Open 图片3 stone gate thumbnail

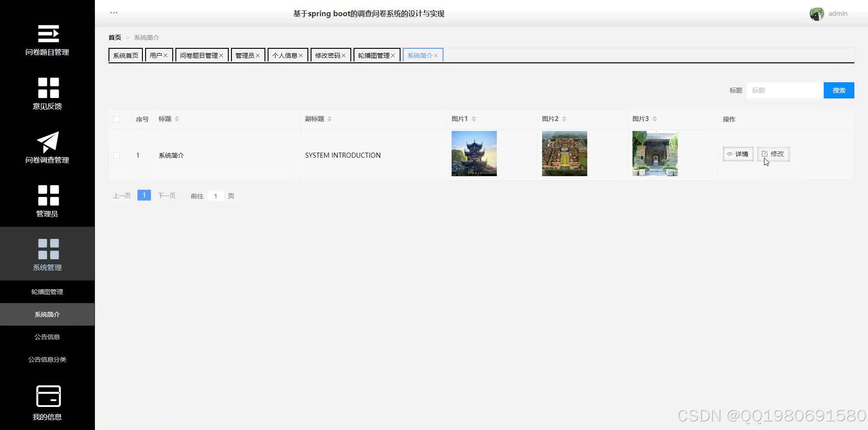tap(655, 154)
